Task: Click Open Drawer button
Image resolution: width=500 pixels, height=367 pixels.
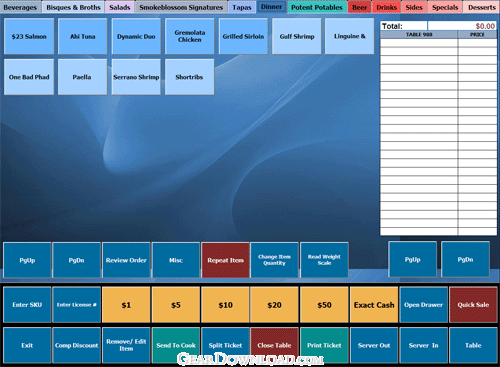Action: point(423,305)
